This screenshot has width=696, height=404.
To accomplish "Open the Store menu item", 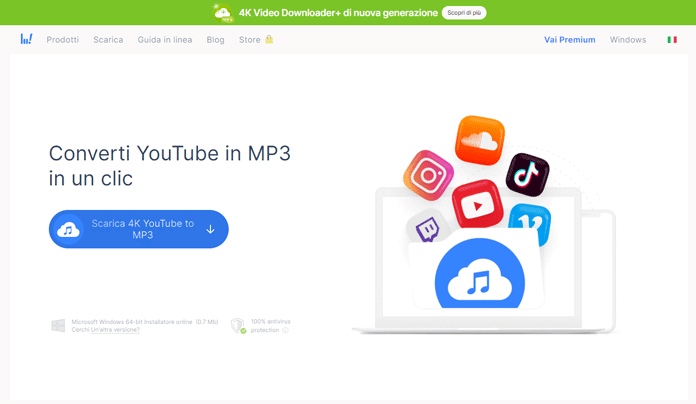I will (249, 40).
